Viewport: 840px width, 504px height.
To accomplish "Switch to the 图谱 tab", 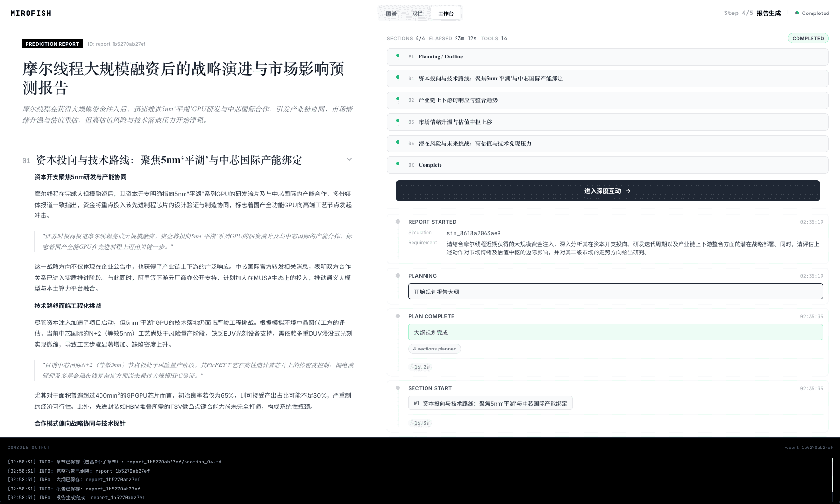I will 391,13.
